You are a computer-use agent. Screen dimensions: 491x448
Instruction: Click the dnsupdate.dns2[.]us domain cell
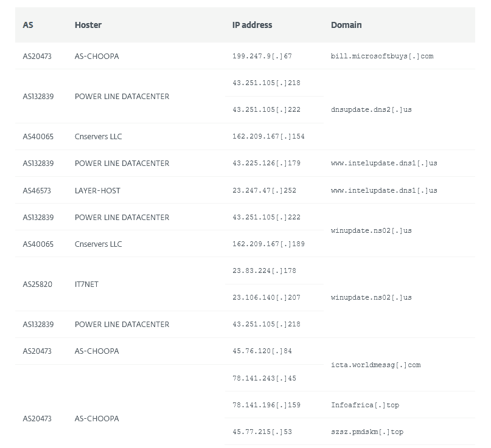click(371, 109)
